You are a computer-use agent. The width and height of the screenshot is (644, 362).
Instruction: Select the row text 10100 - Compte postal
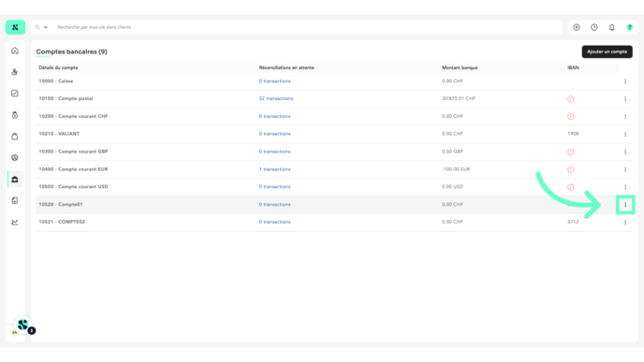(x=66, y=98)
